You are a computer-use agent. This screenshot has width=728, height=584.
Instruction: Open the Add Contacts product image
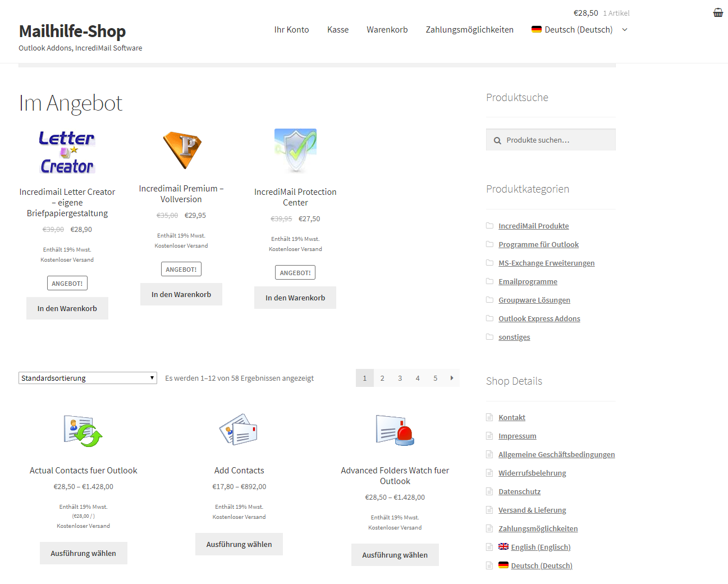coord(239,430)
